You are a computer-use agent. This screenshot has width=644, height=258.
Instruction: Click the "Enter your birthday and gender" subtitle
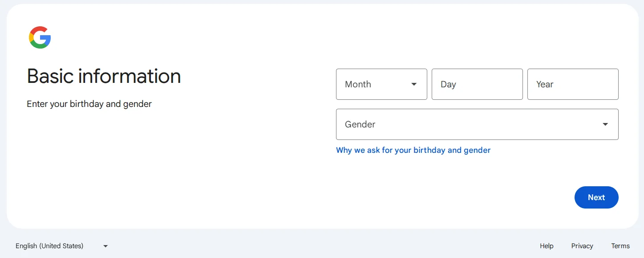click(89, 104)
